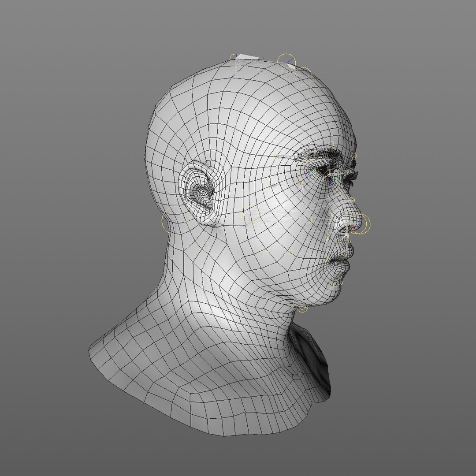
Task: Select the yellow chin rig controller circle
Action: pos(302,308)
